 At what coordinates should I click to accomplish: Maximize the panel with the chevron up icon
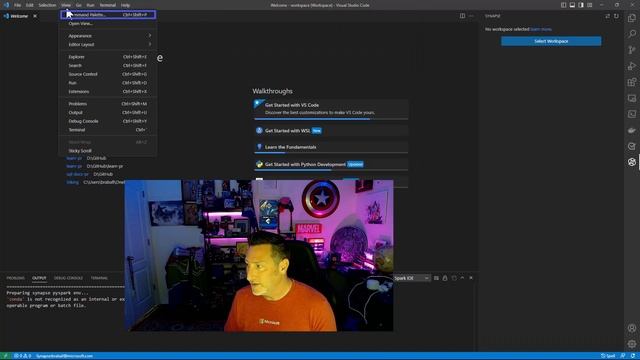462,278
